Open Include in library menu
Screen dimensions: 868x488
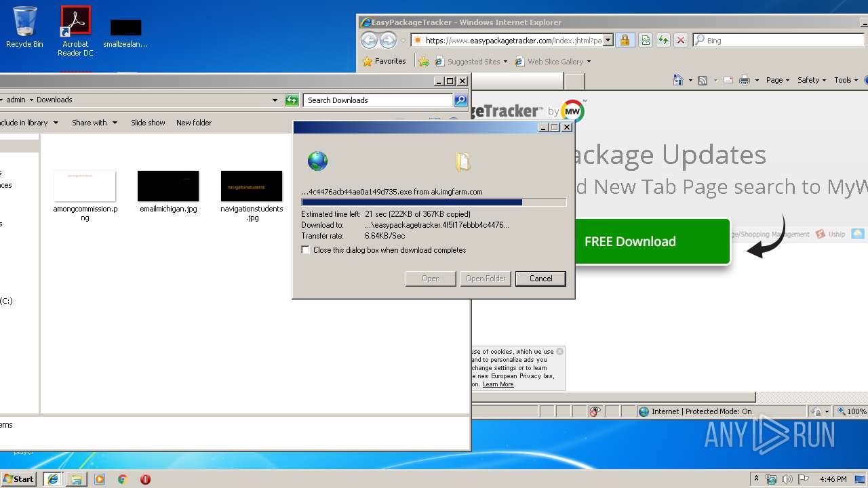(28, 123)
